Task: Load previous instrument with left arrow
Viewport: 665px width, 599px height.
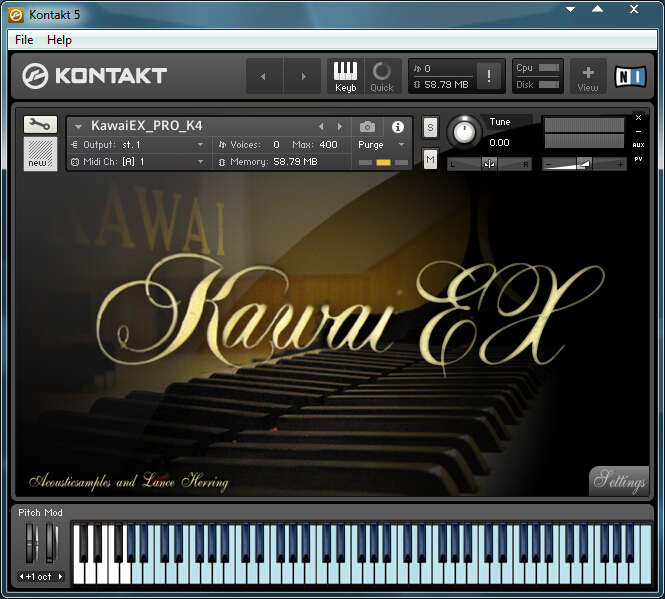Action: coord(321,126)
